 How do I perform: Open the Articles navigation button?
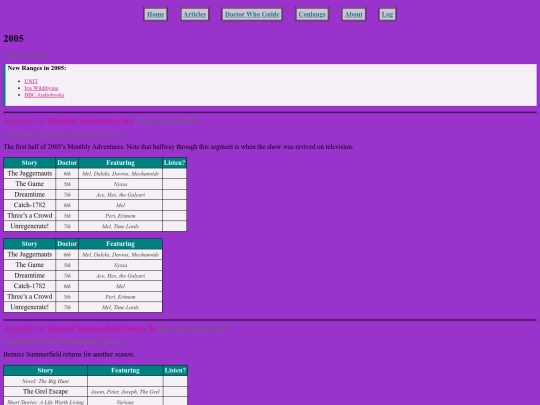point(195,14)
